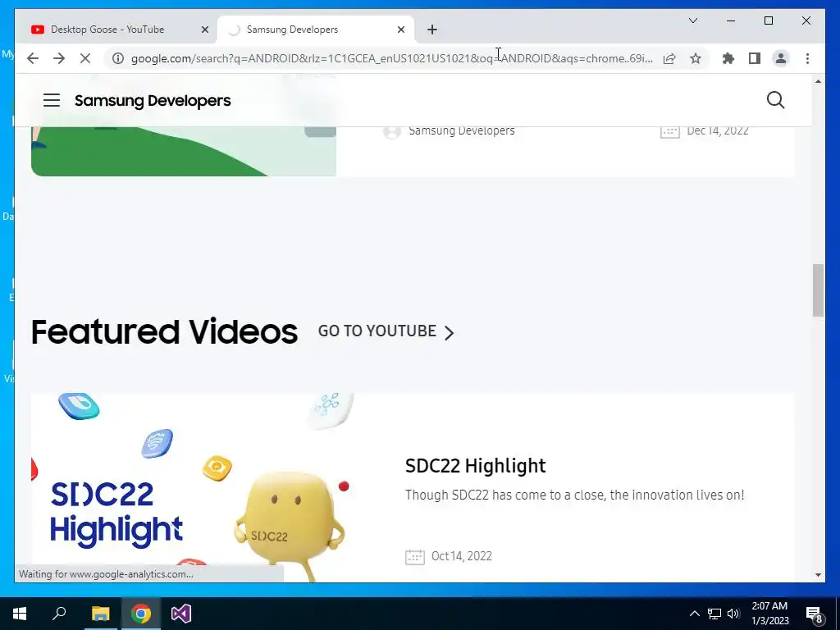Open the Chrome three-dot menu
Screen dimensions: 840x630
coord(807,58)
